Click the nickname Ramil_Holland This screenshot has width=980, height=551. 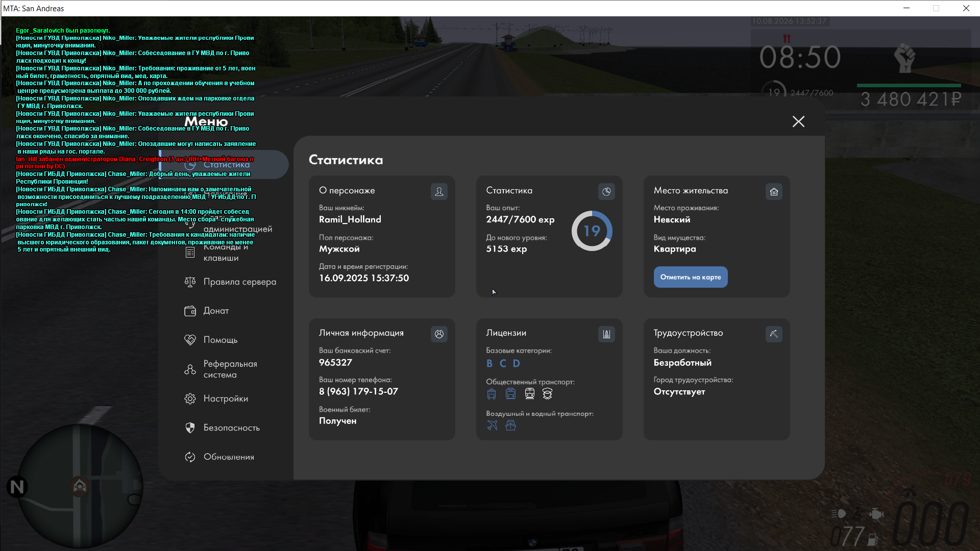click(x=350, y=219)
